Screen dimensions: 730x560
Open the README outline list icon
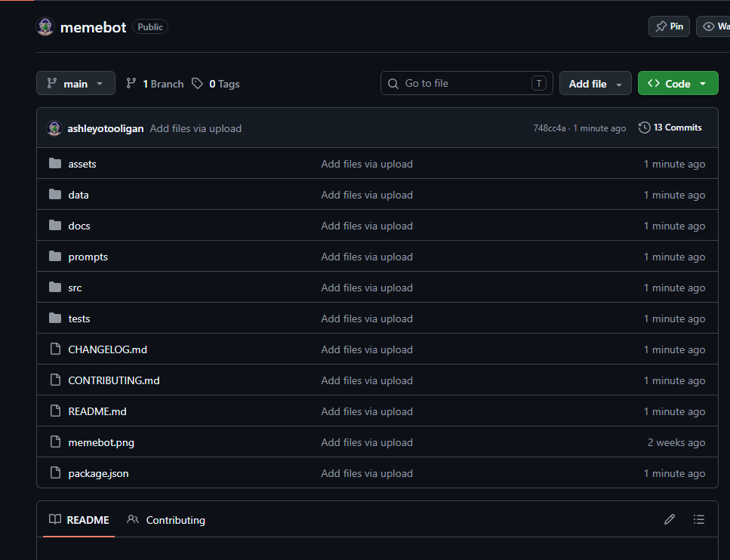(699, 519)
